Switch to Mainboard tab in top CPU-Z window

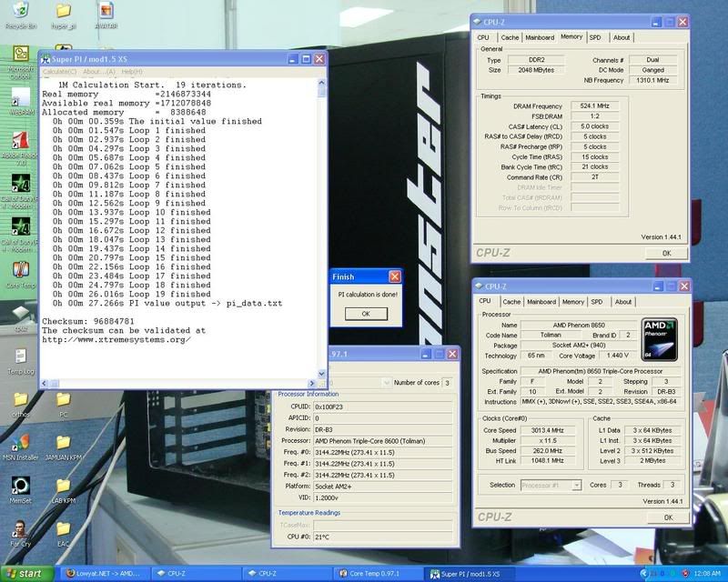pyautogui.click(x=540, y=37)
